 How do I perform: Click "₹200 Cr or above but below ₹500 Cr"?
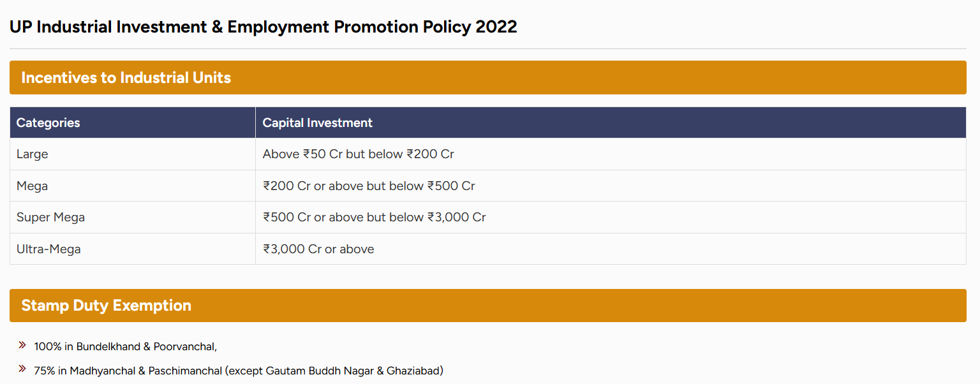point(369,186)
